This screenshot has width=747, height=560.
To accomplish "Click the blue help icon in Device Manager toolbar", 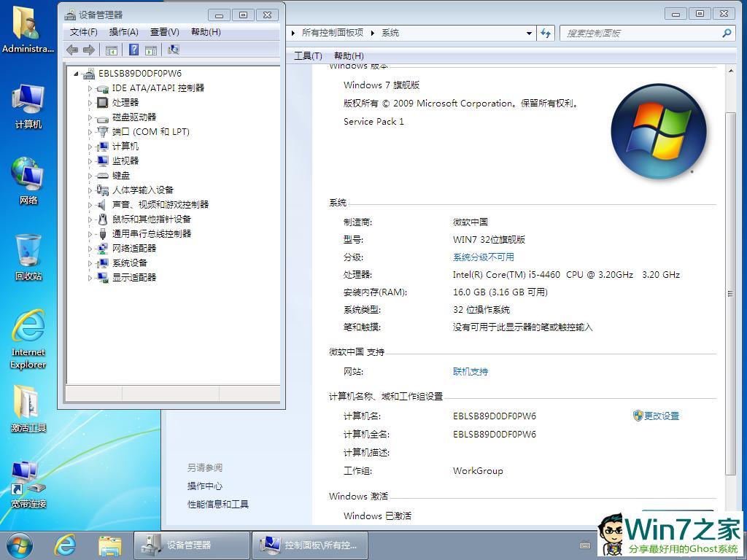I will [133, 50].
